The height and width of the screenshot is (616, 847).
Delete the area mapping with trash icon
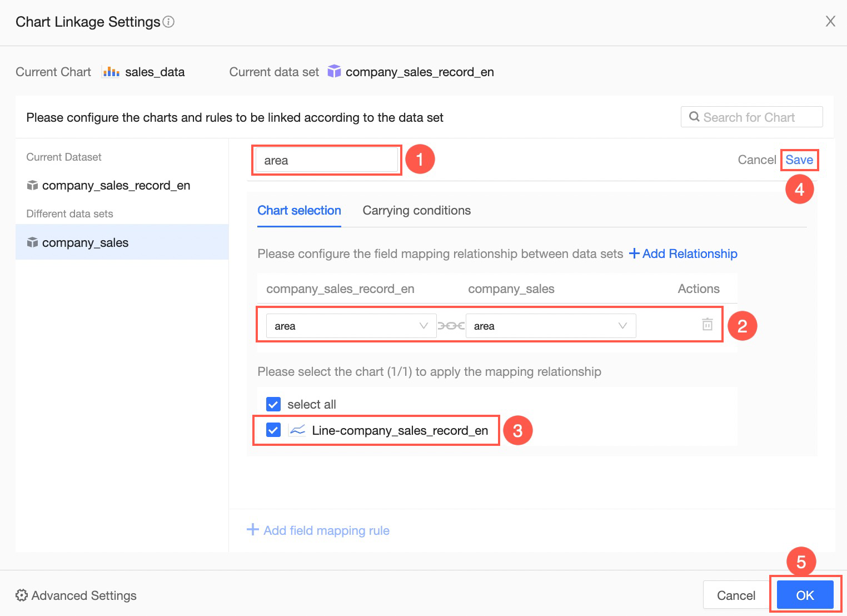[707, 324]
